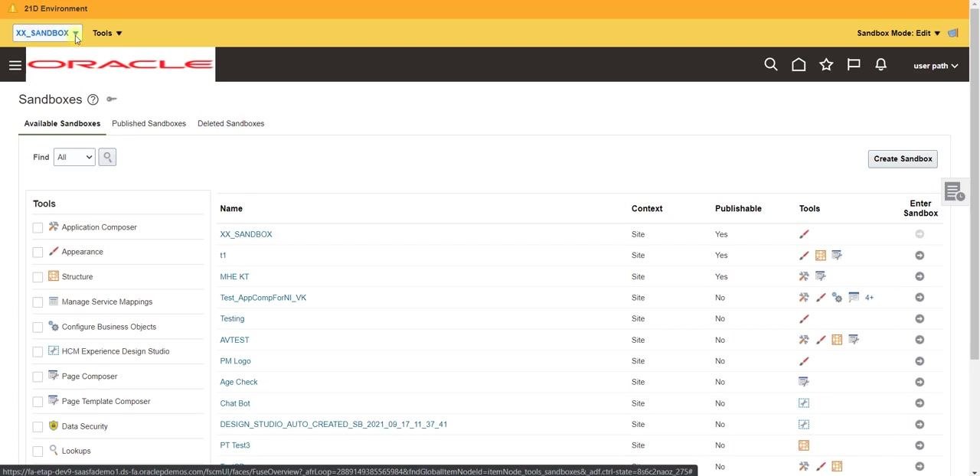Check HCM Experience Design Studio checkbox
Viewport: 980px width, 476px height.
coord(38,352)
